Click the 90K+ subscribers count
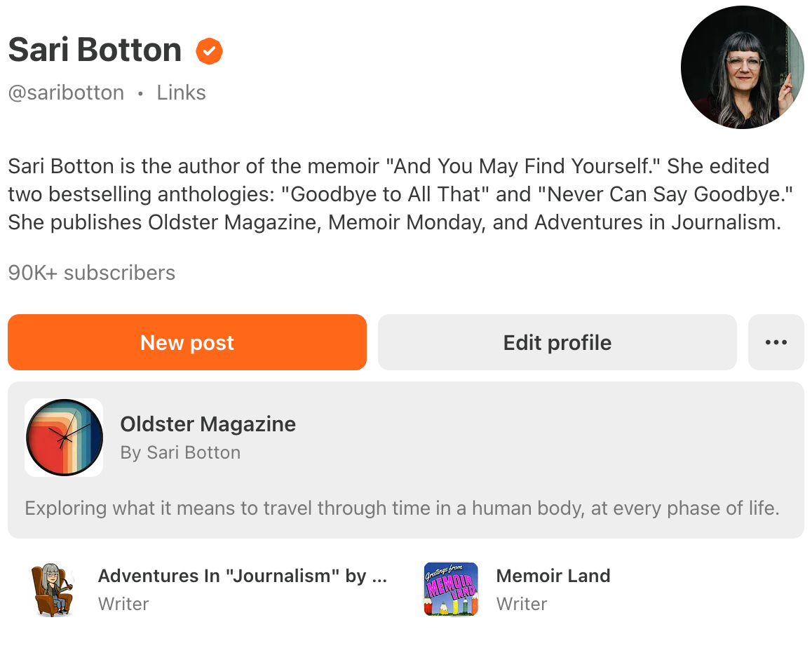The image size is (812, 655). (92, 273)
